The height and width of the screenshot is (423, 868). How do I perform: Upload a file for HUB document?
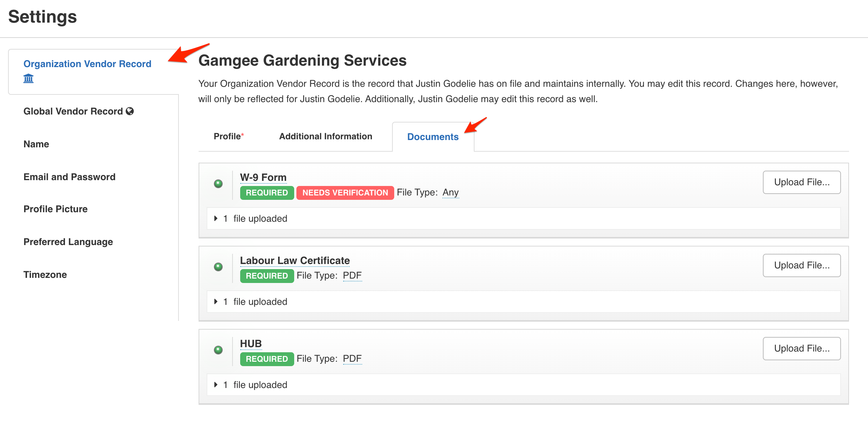pos(802,348)
